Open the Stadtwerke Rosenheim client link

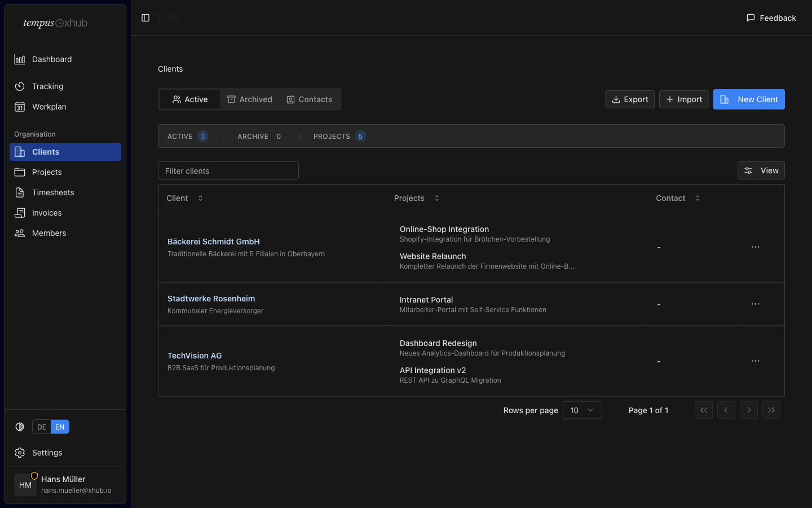pyautogui.click(x=211, y=299)
